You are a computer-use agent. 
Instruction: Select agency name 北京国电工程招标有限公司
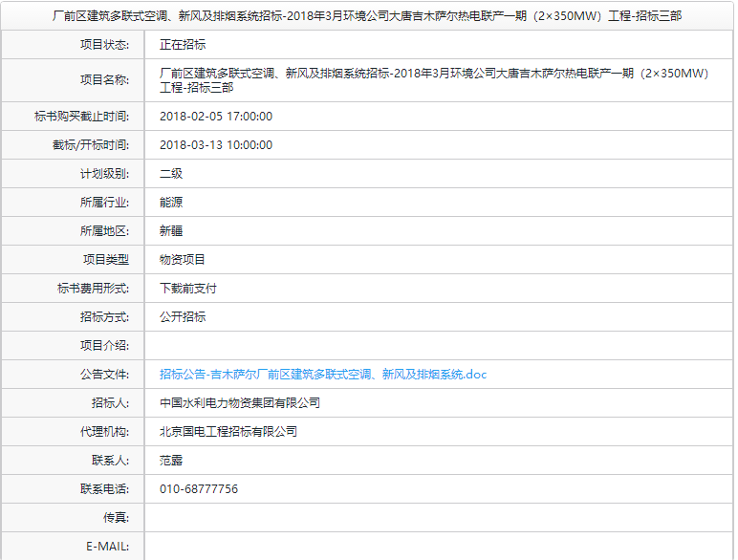tap(228, 432)
